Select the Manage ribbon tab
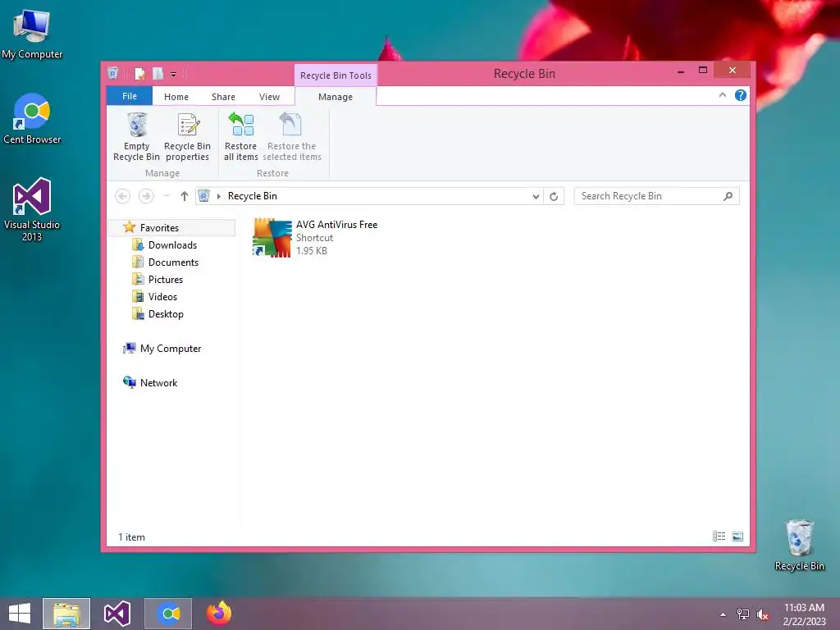The height and width of the screenshot is (630, 840). [336, 97]
